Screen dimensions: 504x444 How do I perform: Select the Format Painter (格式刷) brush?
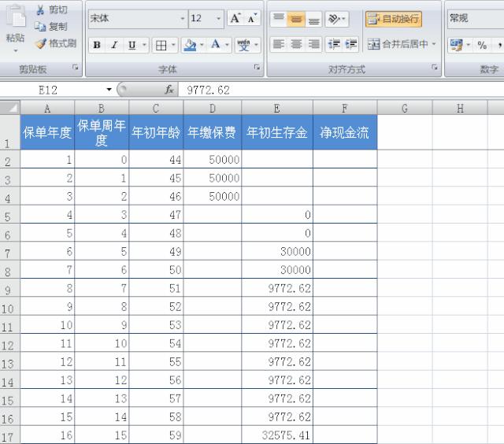pyautogui.click(x=40, y=43)
